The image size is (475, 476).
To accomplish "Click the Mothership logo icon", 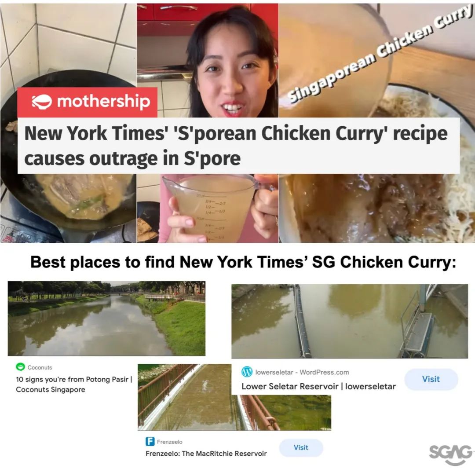I will click(x=42, y=101).
